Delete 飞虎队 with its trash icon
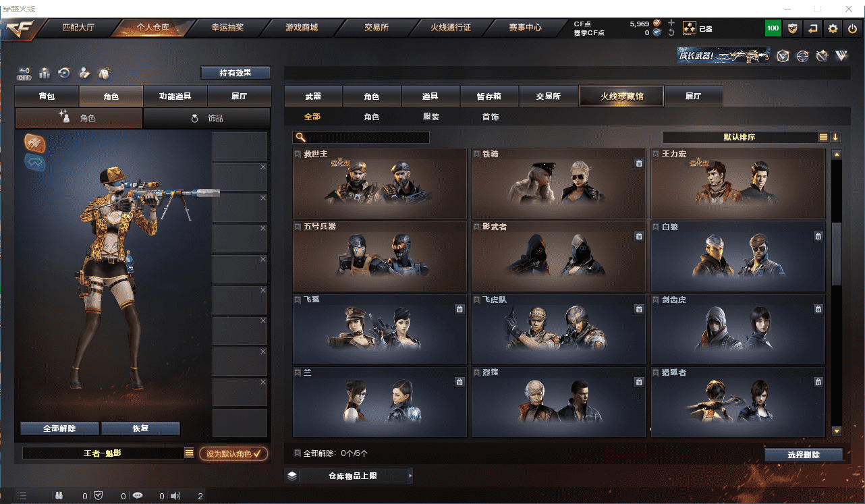This screenshot has height=504, width=865. [x=639, y=309]
